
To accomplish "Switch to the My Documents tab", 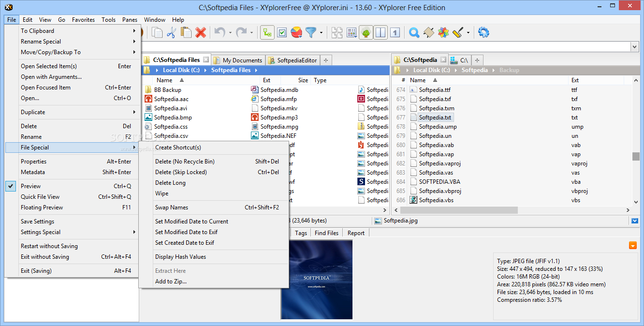I will (x=238, y=60).
